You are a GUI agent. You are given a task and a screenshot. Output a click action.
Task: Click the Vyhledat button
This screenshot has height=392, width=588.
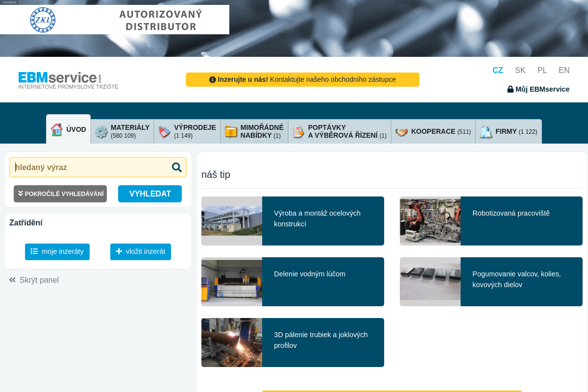150,194
